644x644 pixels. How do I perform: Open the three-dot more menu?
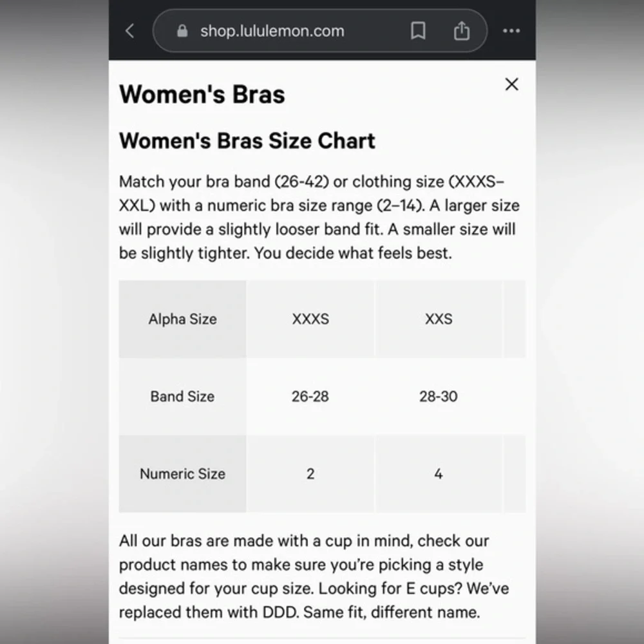point(511,31)
